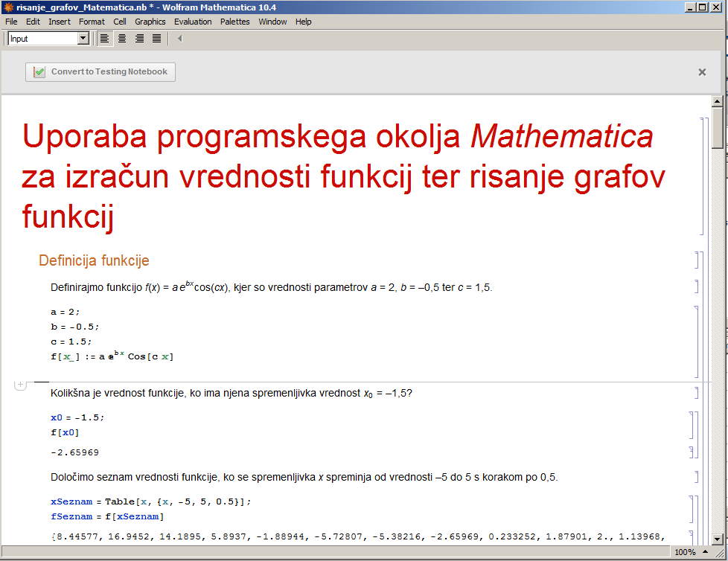
Task: Click the xSeznam Table definition line
Action: (x=151, y=501)
